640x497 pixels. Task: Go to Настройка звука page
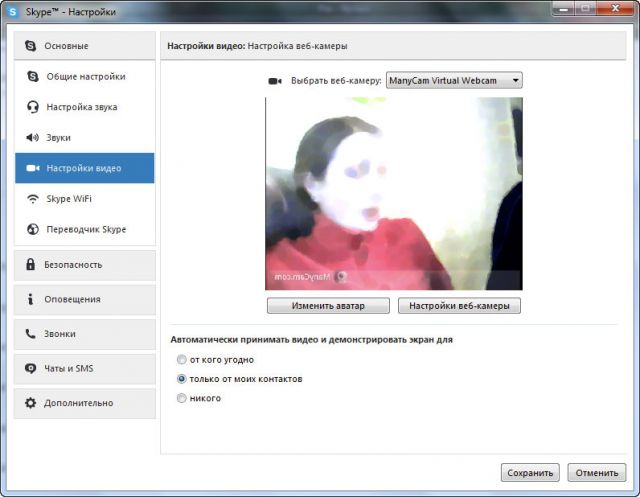(x=85, y=107)
